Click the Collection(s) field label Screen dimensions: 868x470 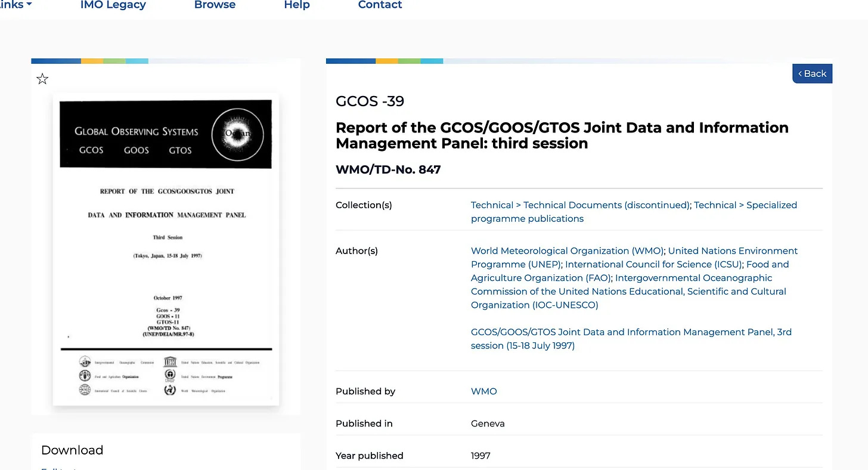364,205
